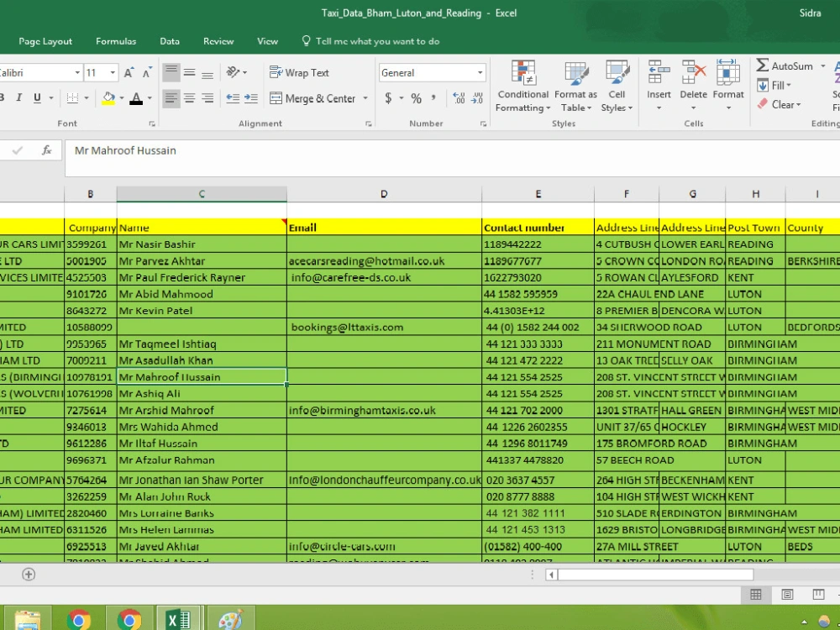Screen dimensions: 840x630
Task: Increase decimal places shown
Action: tap(459, 98)
